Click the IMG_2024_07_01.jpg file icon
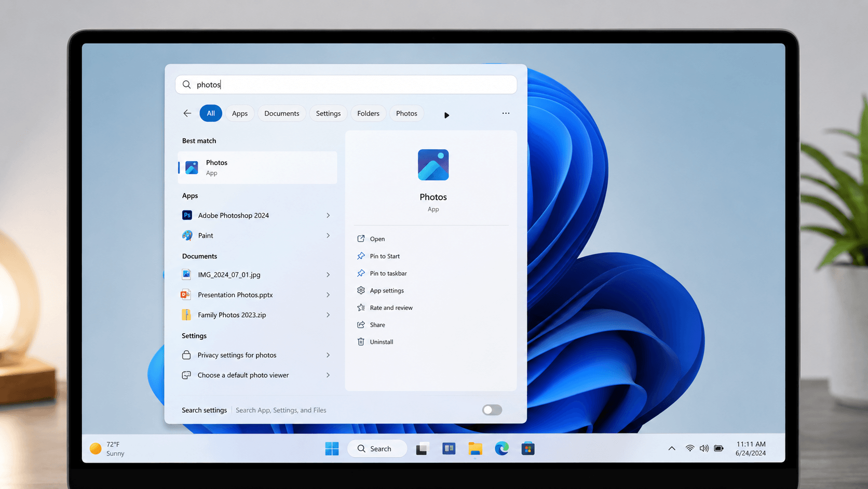The height and width of the screenshot is (489, 868). [x=186, y=274]
